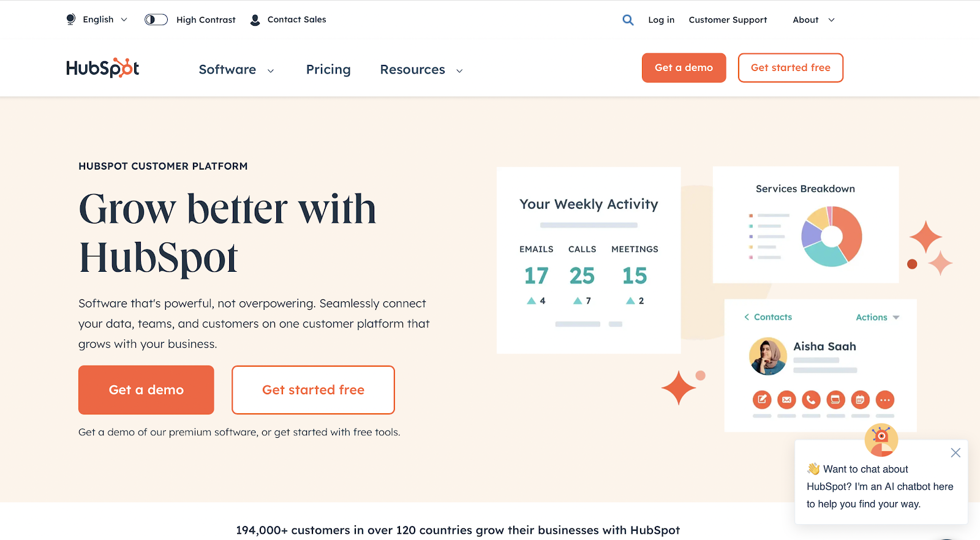Click the large hero Get a demo button
This screenshot has height=540, width=980.
(x=146, y=390)
